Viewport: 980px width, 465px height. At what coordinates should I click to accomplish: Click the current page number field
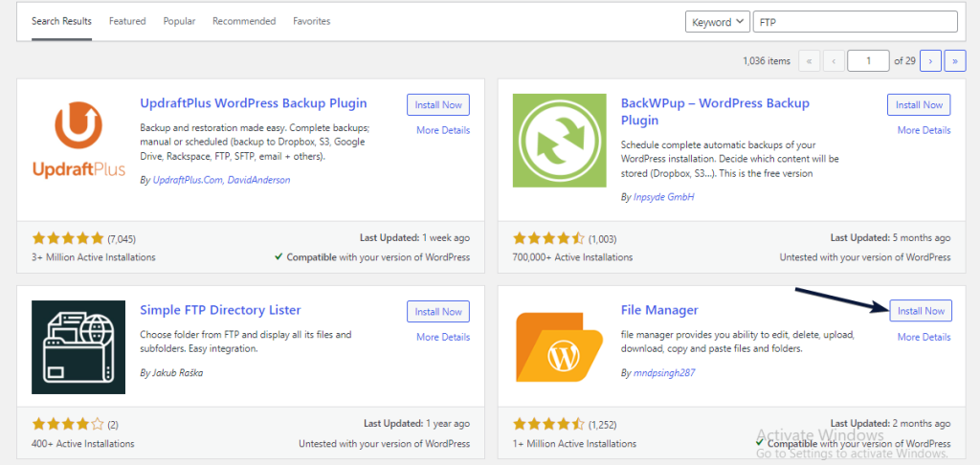869,61
